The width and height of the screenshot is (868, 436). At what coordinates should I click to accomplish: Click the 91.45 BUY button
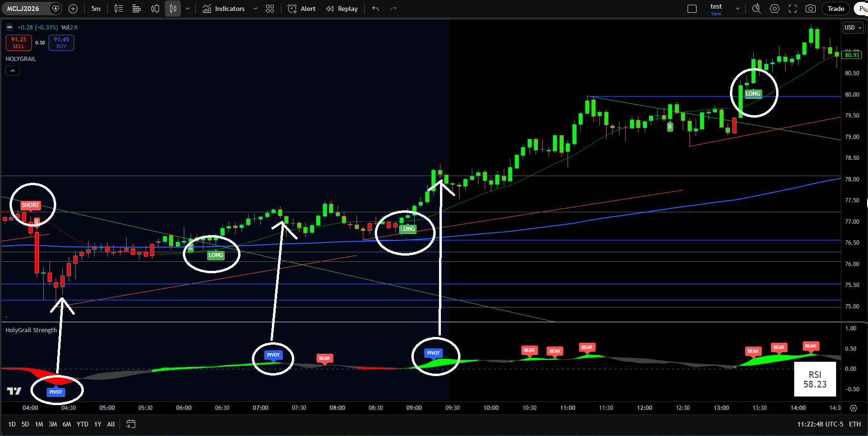61,42
